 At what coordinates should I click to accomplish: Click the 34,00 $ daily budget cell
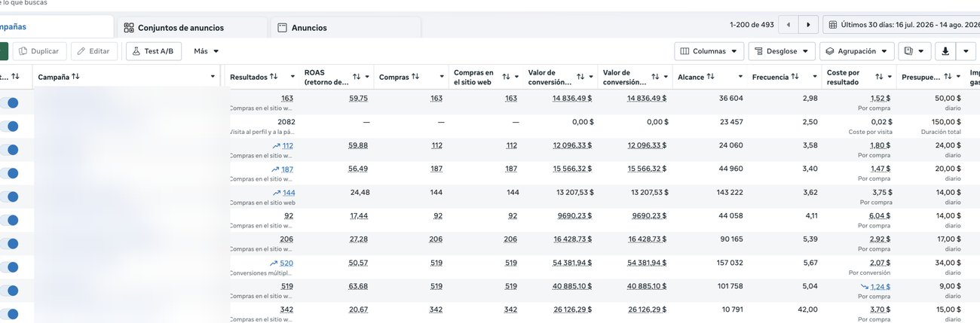tap(948, 264)
